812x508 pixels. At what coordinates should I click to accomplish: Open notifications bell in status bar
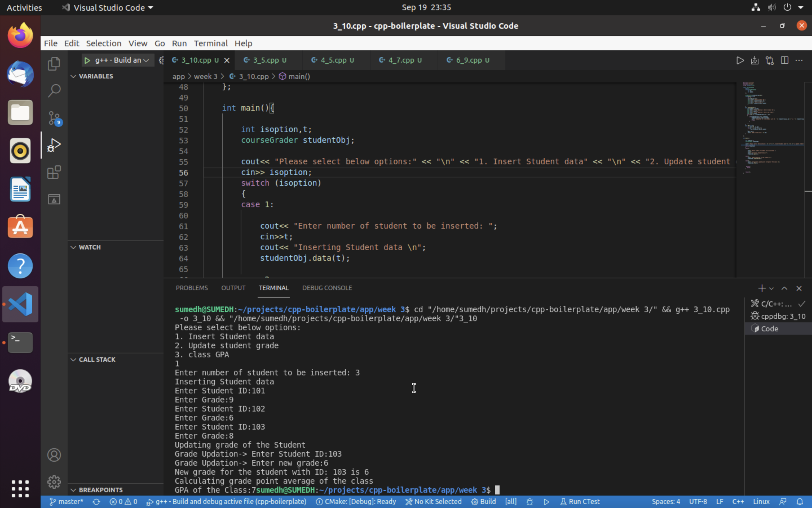pos(800,502)
